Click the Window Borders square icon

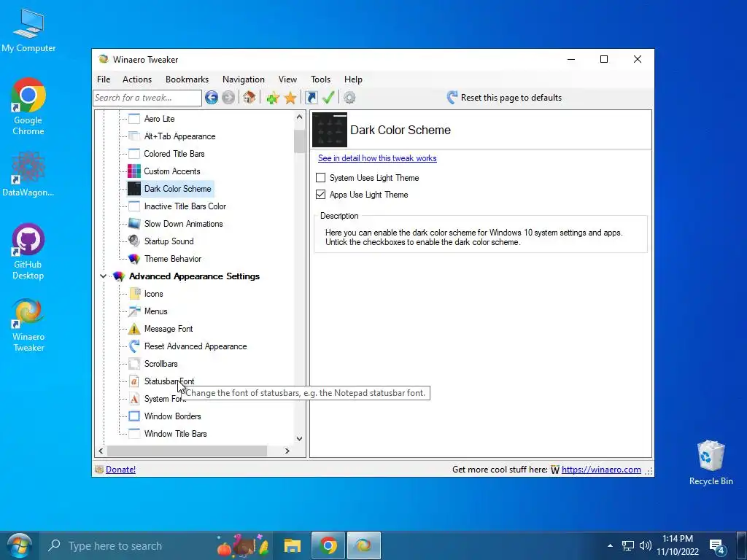pyautogui.click(x=134, y=416)
